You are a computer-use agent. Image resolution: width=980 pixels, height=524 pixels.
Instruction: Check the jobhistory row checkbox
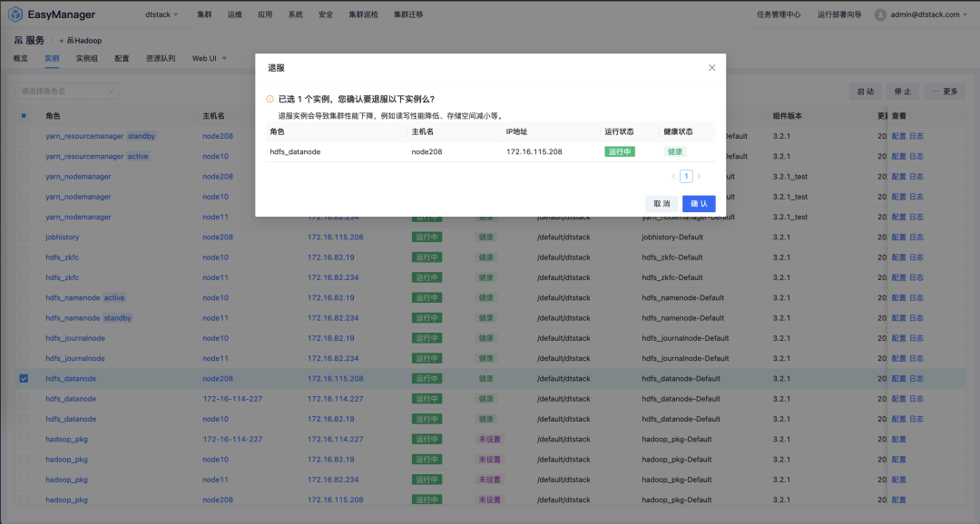(x=24, y=238)
